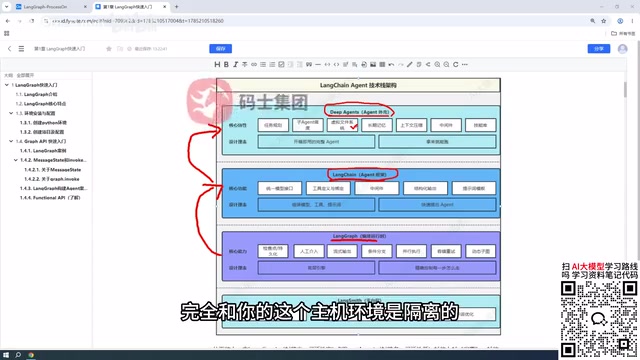Open the Chrome profile icon in browser toolbar
This screenshot has width=640, height=360.
click(x=620, y=21)
